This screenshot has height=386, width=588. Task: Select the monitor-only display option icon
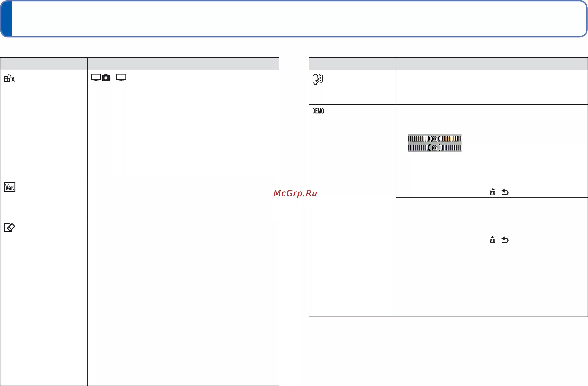tap(121, 78)
